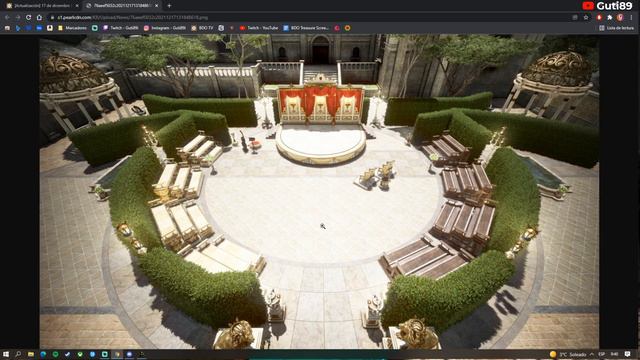This screenshot has height=360, width=640.
Task: Click the ESP keyboard language indicator
Action: [x=602, y=354]
